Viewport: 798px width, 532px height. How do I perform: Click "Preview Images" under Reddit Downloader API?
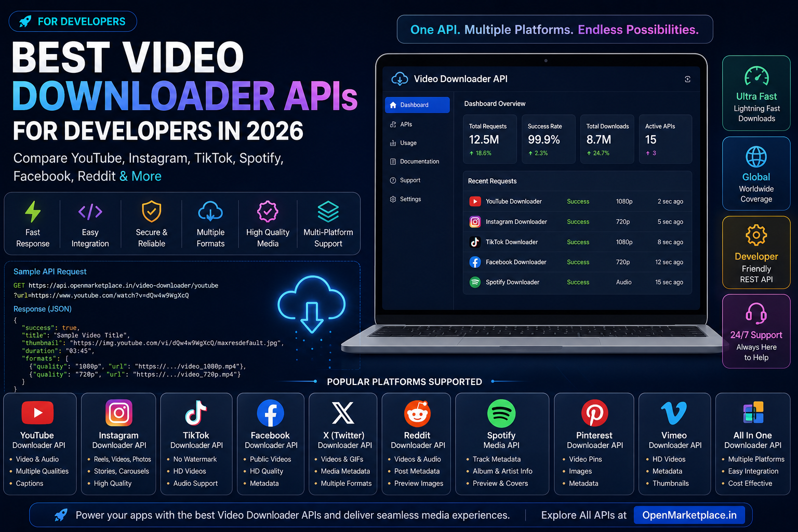[x=419, y=484]
